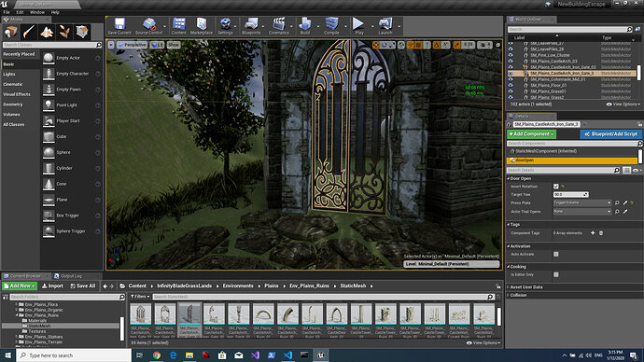
Task: Select the Geometry Editing mode icon
Action: pos(82,32)
